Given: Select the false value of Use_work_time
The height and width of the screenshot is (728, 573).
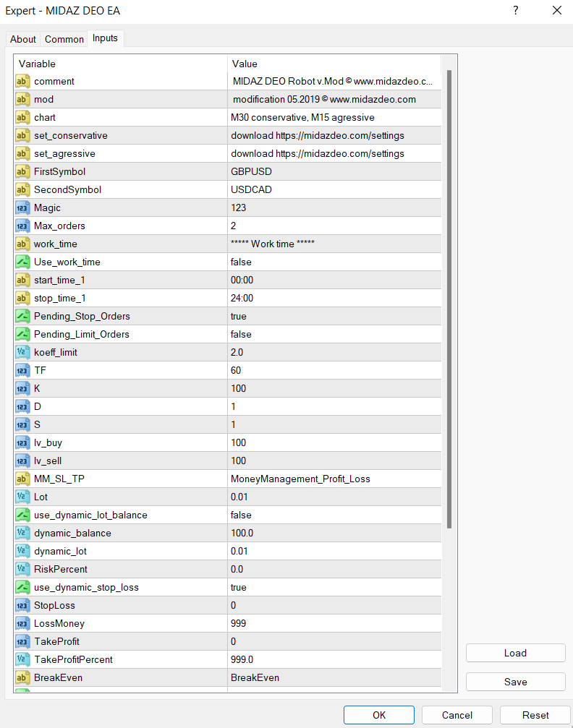Looking at the screenshot, I should (x=242, y=262).
